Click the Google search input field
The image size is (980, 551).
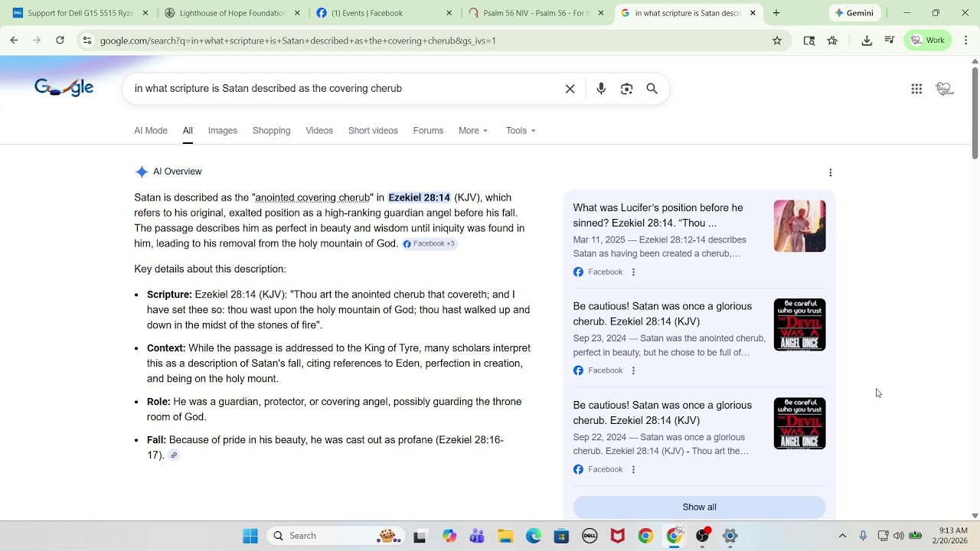(345, 89)
